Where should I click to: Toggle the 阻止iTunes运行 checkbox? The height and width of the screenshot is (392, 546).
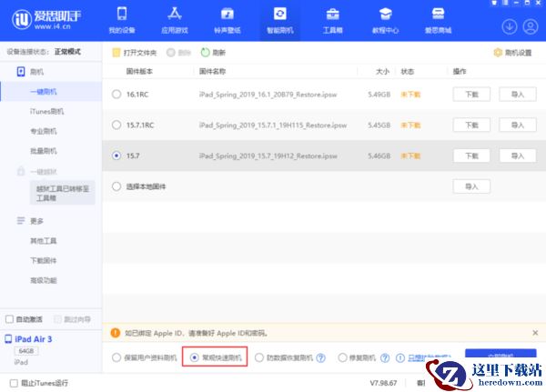click(14, 383)
